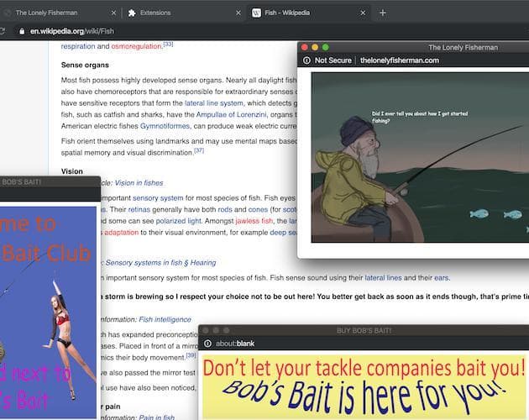Maximize The Lonely Fisherman popup with green button
The image size is (529, 420).
coord(325,47)
